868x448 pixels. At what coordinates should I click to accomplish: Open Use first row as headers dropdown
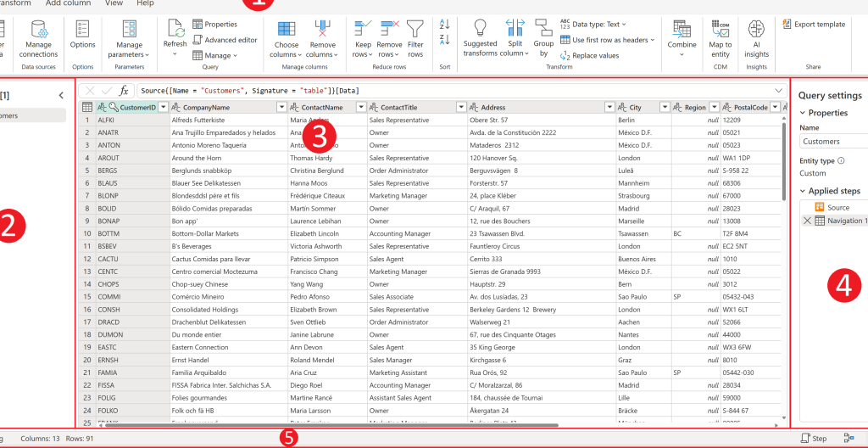click(x=607, y=40)
